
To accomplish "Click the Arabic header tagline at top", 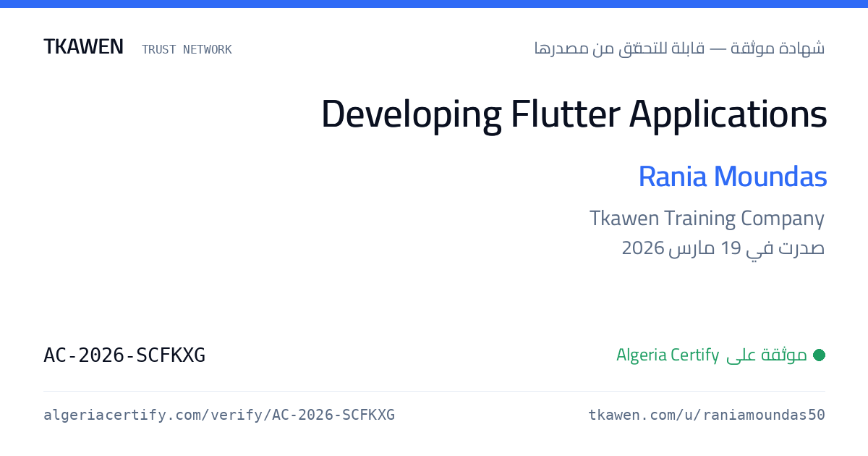I will coord(679,48).
